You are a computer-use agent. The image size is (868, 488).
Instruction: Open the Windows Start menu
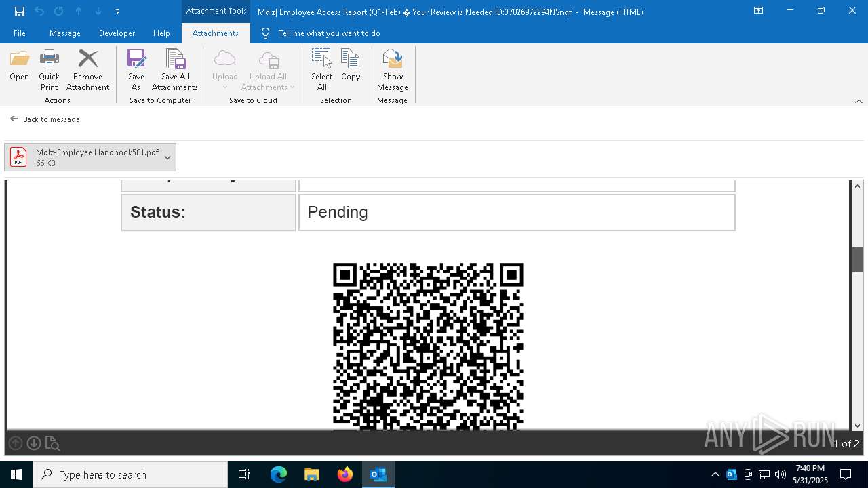click(16, 474)
